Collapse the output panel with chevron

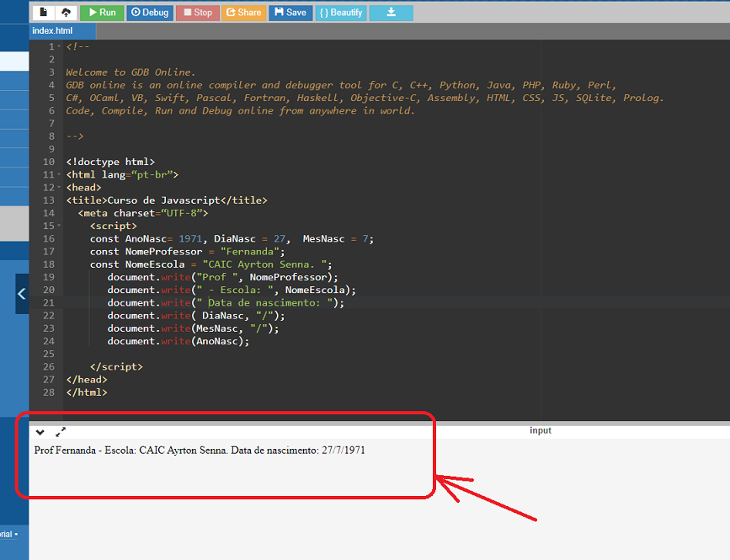tap(40, 432)
